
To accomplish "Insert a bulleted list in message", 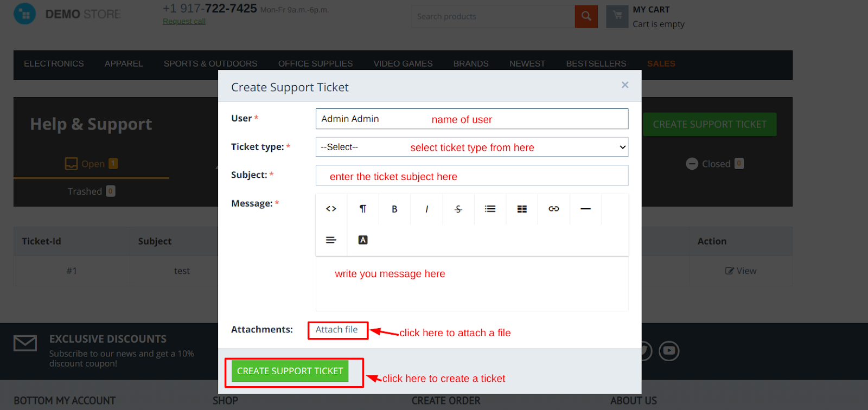I will click(x=490, y=209).
